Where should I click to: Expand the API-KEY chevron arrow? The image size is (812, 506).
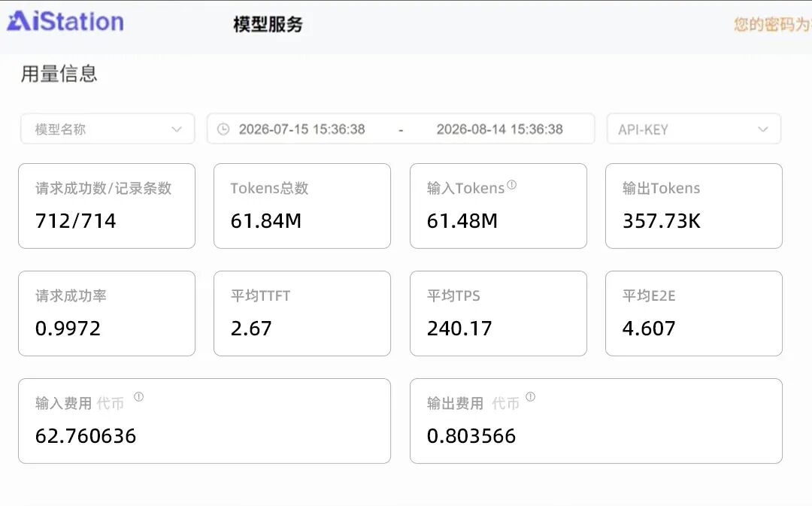[763, 129]
